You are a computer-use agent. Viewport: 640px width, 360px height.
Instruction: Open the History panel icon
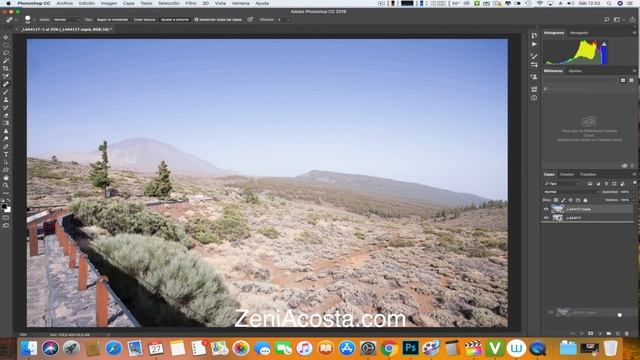point(534,36)
